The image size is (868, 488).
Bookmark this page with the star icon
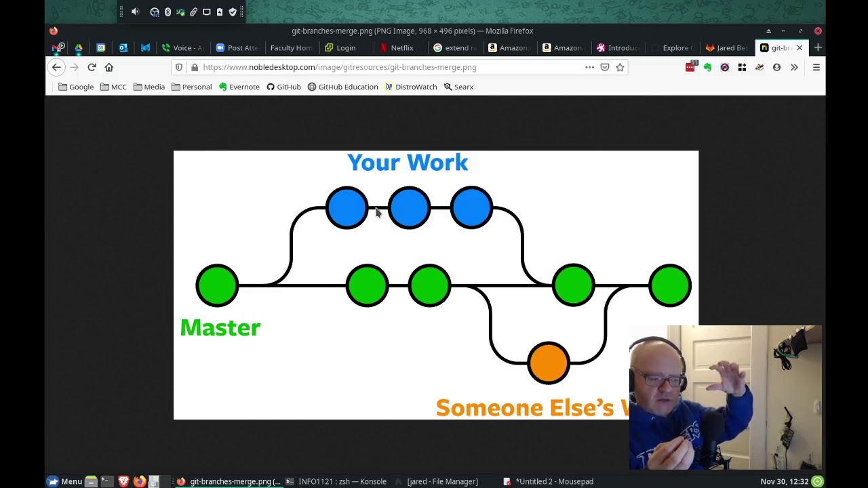620,67
